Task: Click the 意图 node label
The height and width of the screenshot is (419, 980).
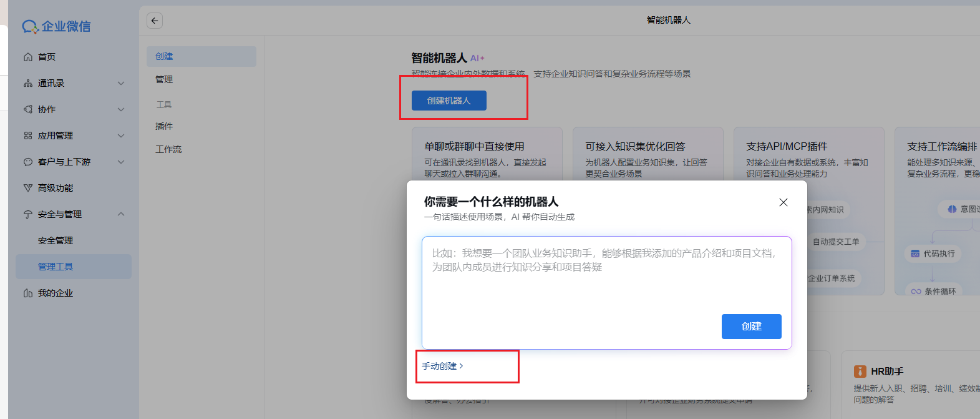Action: (969, 209)
